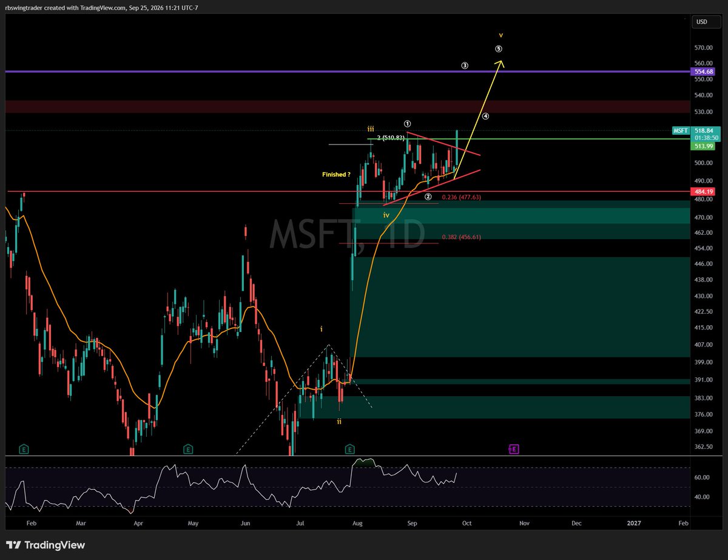Select the yellow 'iii' wave label

point(370,129)
